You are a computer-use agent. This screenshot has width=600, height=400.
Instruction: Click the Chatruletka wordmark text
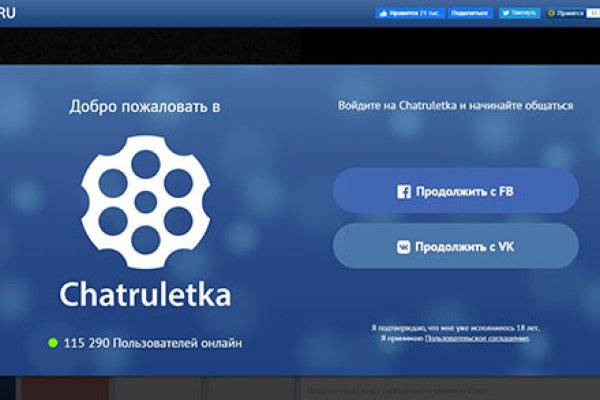pos(145,295)
